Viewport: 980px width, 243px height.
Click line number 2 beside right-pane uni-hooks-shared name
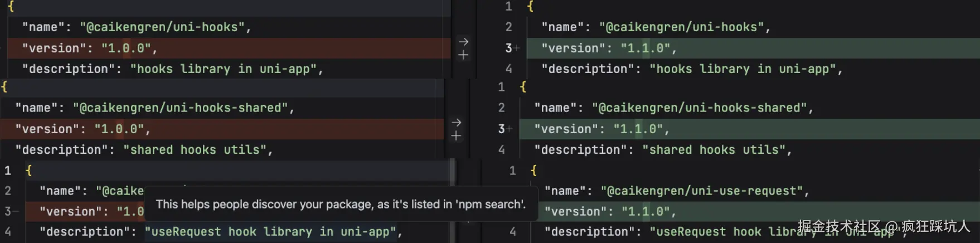(501, 108)
